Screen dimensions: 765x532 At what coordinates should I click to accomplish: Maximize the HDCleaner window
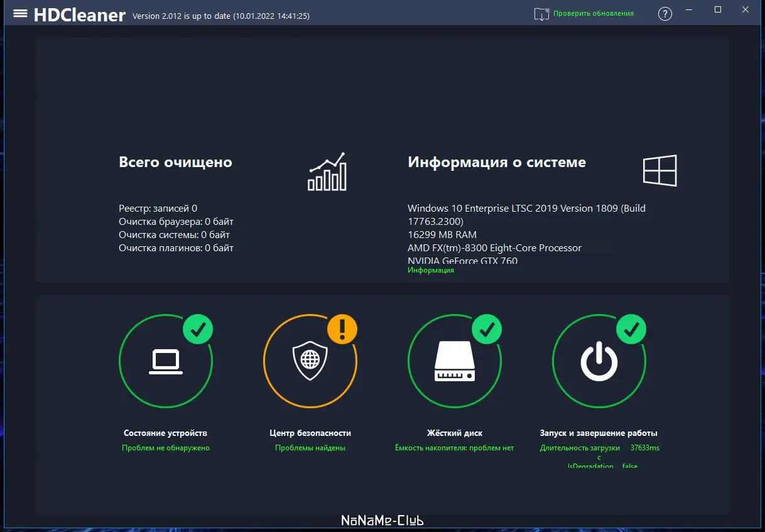point(718,9)
